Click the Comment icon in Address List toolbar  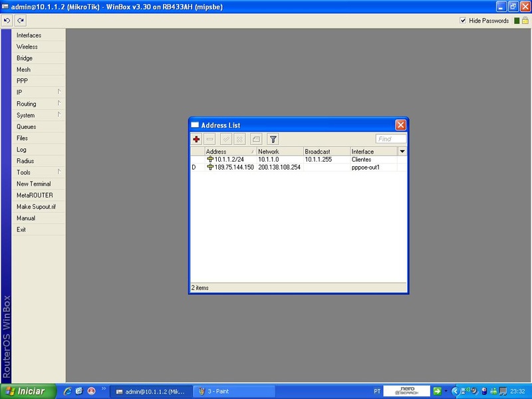pyautogui.click(x=256, y=139)
